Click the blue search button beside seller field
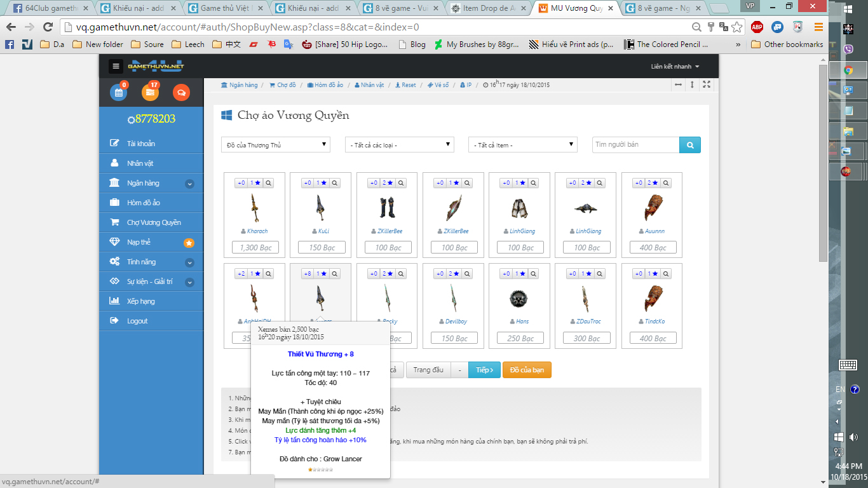Image resolution: width=868 pixels, height=488 pixels. click(x=689, y=145)
